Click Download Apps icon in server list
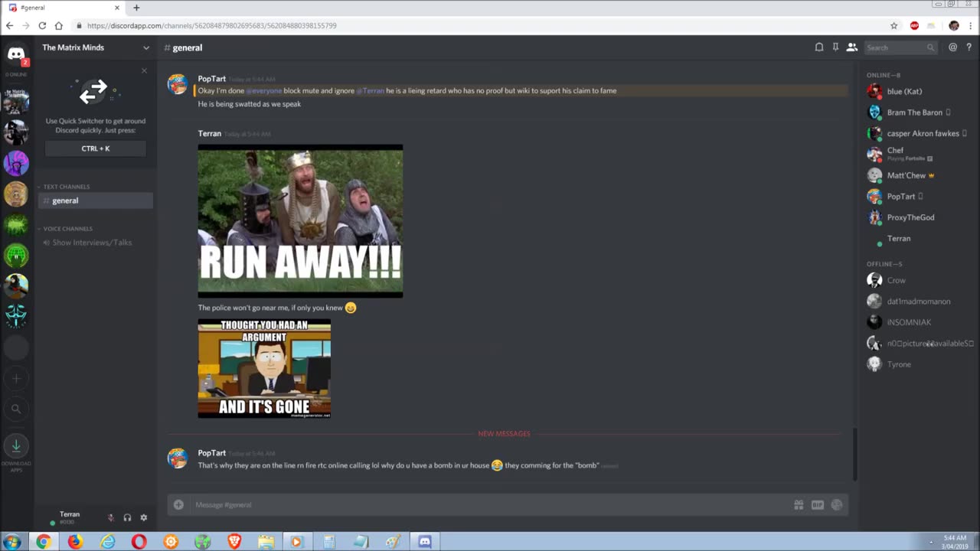Screen dimensions: 980x551 tap(16, 445)
